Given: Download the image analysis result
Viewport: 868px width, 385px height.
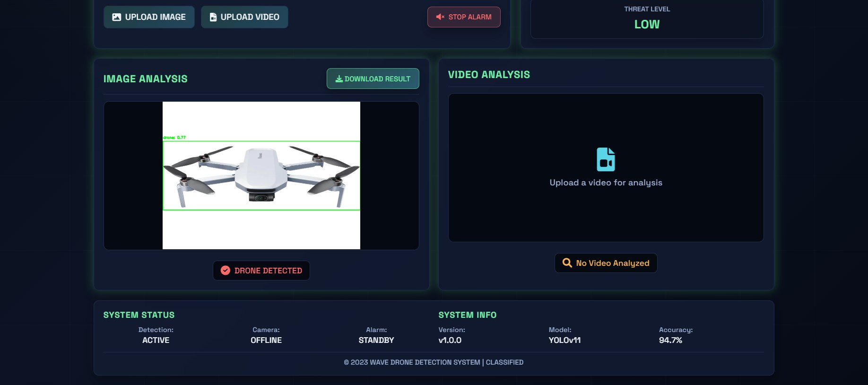Looking at the screenshot, I should 373,79.
